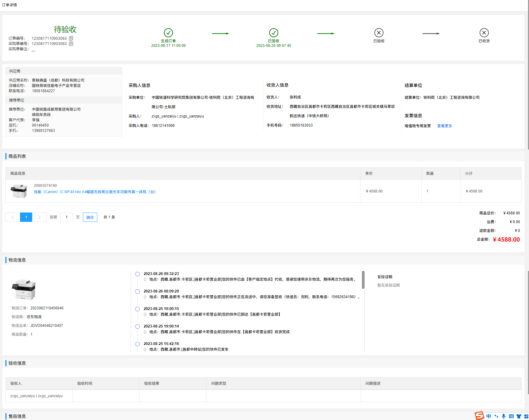
Task: Click store name 国铁商城佳能电子产品专营店
Action: (x=56, y=86)
